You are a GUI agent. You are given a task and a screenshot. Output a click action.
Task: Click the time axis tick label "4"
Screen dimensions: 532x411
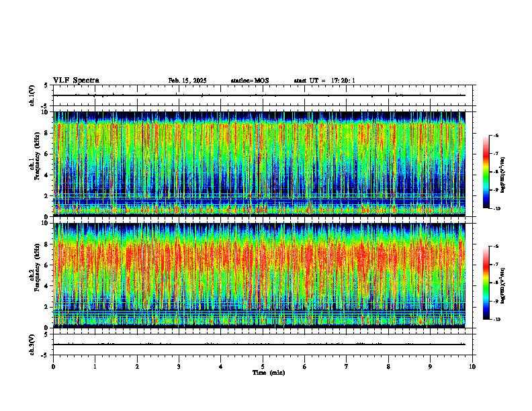[x=221, y=367]
